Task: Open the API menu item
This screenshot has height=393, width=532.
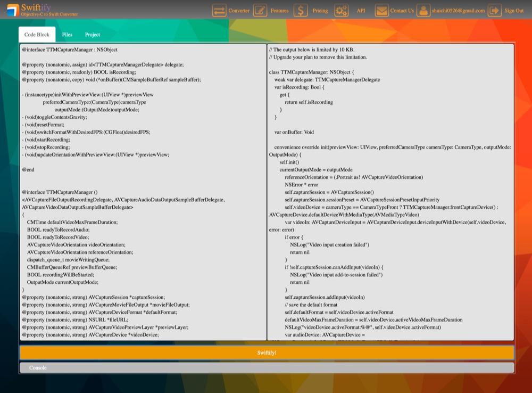Action: 361,10
